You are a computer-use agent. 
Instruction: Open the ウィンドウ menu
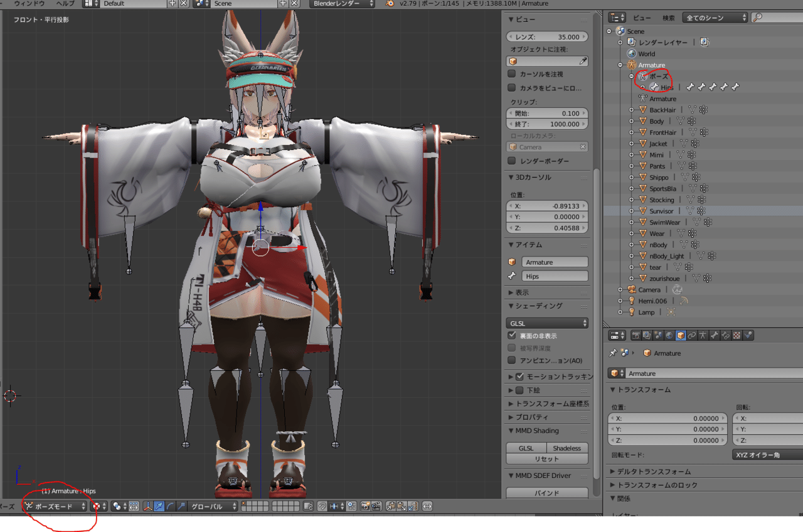pyautogui.click(x=29, y=3)
